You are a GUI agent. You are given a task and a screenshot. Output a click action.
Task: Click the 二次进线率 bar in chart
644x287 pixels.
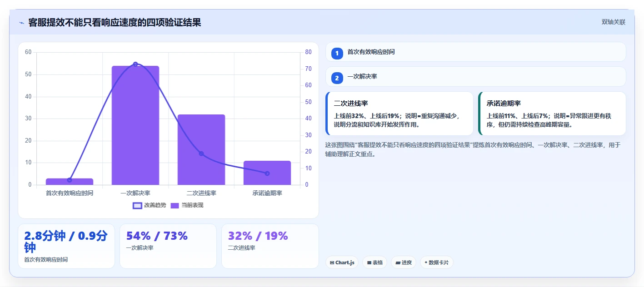[x=201, y=149]
